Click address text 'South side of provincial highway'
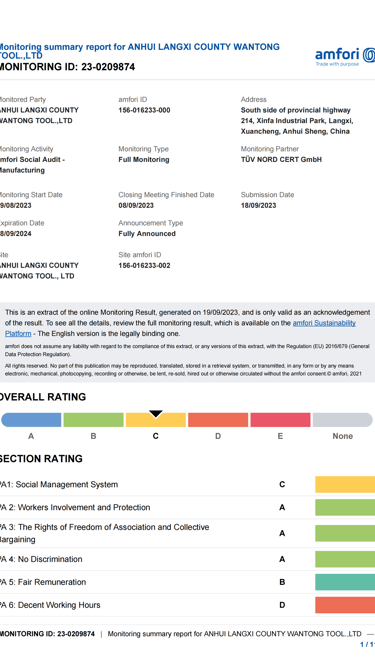This screenshot has height=660, width=375. [x=295, y=110]
